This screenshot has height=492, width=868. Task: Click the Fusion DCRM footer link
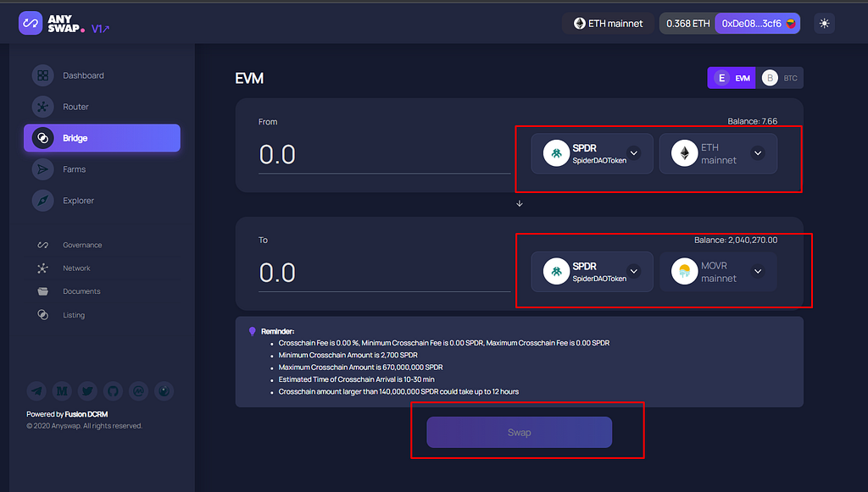tap(86, 414)
